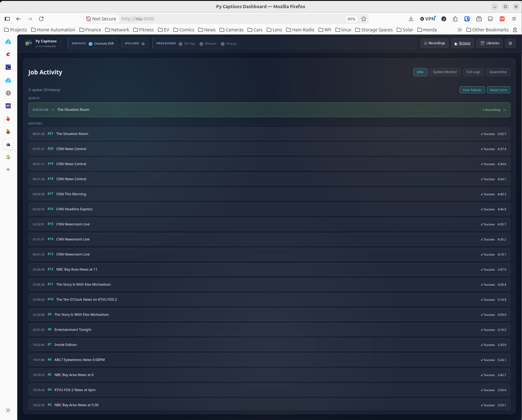Select job #6 ABC7 Eyewitness News 6:00PM
Screen dimensions: 522x420
(269, 360)
